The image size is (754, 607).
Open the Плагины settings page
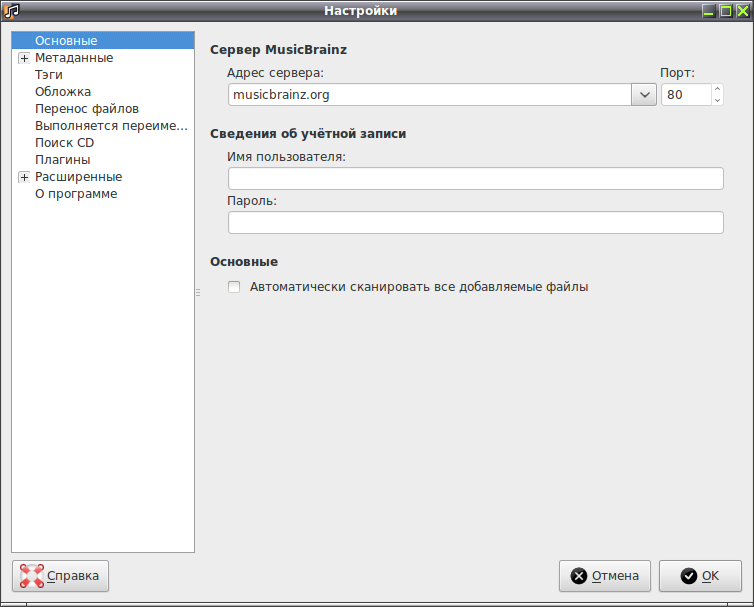pyautogui.click(x=63, y=160)
